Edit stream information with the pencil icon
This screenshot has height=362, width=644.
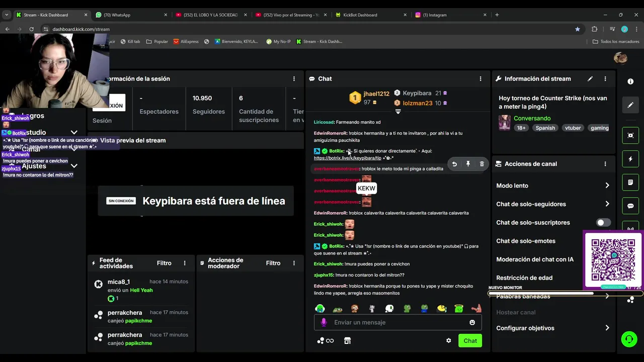[590, 79]
